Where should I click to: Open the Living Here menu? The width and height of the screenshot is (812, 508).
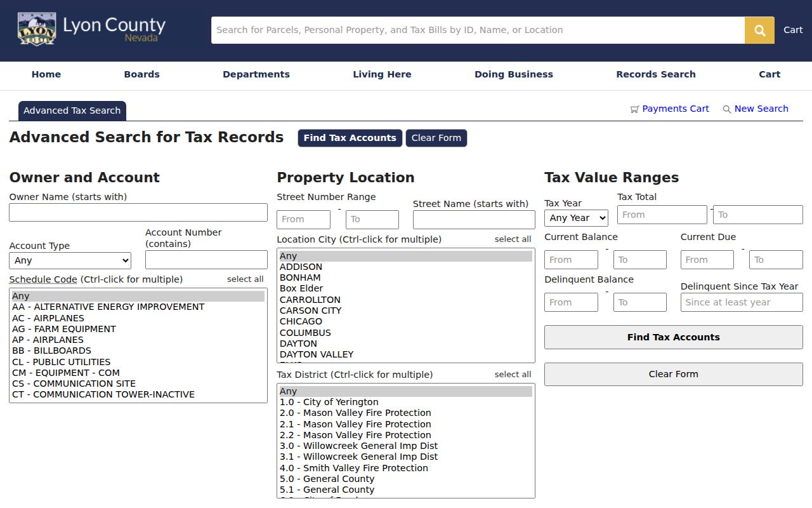tap(382, 74)
